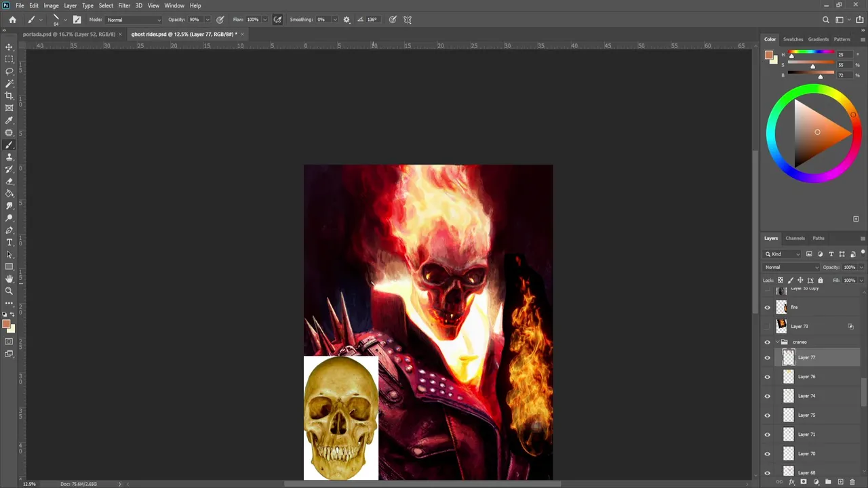The width and height of the screenshot is (868, 488).
Task: Open the File menu
Action: point(20,5)
